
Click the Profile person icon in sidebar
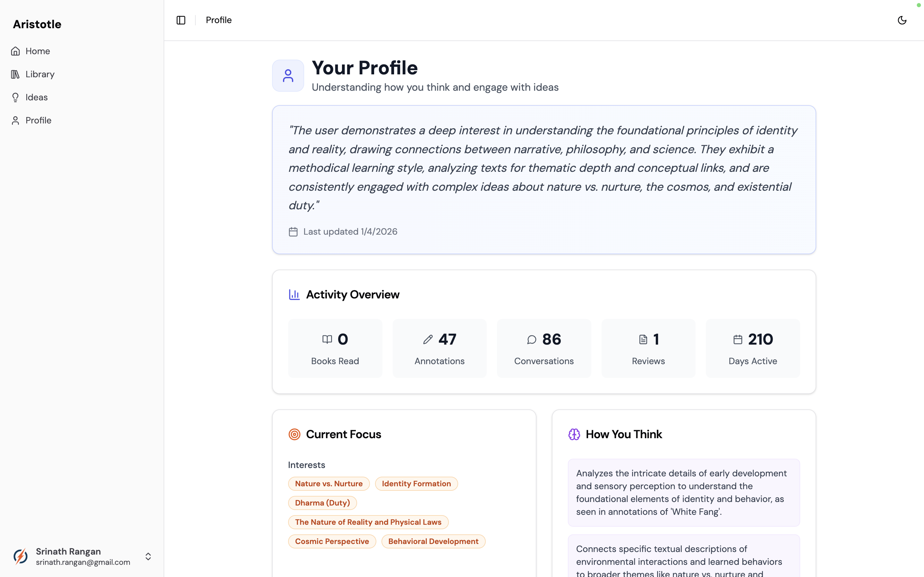[15, 121]
